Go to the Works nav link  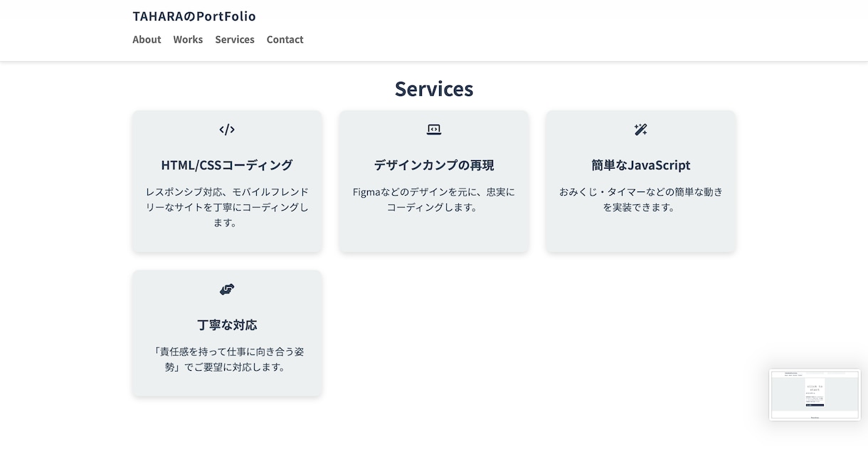(188, 40)
